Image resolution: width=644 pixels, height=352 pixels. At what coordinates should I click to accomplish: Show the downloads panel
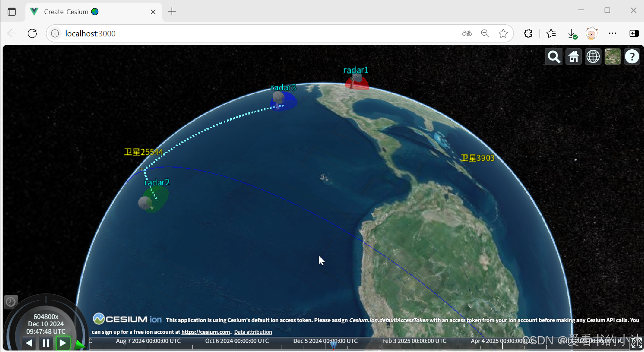point(572,33)
